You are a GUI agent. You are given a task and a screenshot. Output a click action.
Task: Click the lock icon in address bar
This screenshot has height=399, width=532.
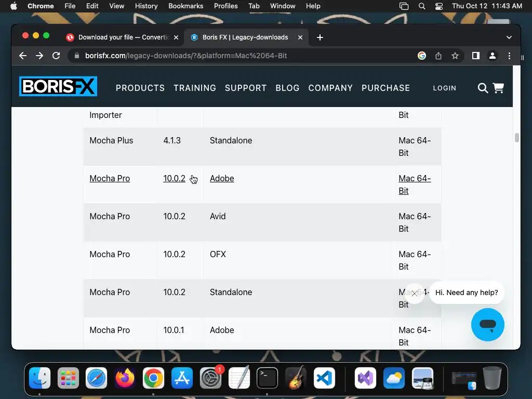click(x=77, y=56)
